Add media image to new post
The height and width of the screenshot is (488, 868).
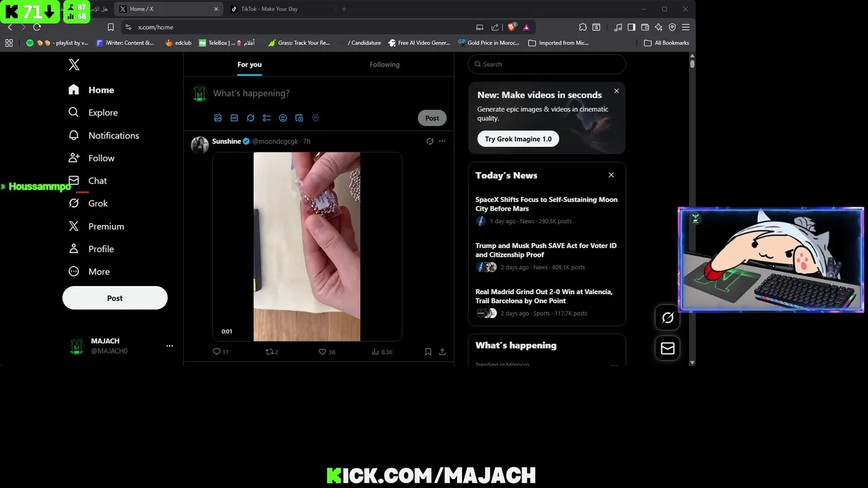coord(218,118)
